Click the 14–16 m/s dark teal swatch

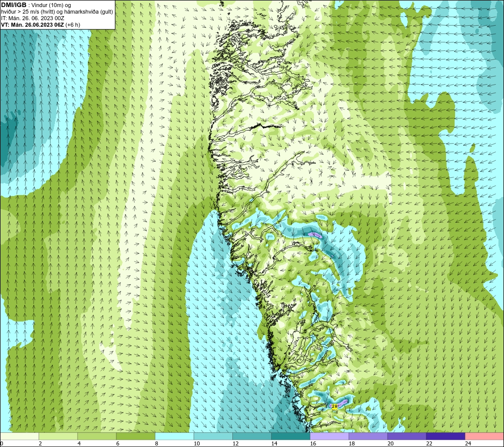[x=291, y=436]
